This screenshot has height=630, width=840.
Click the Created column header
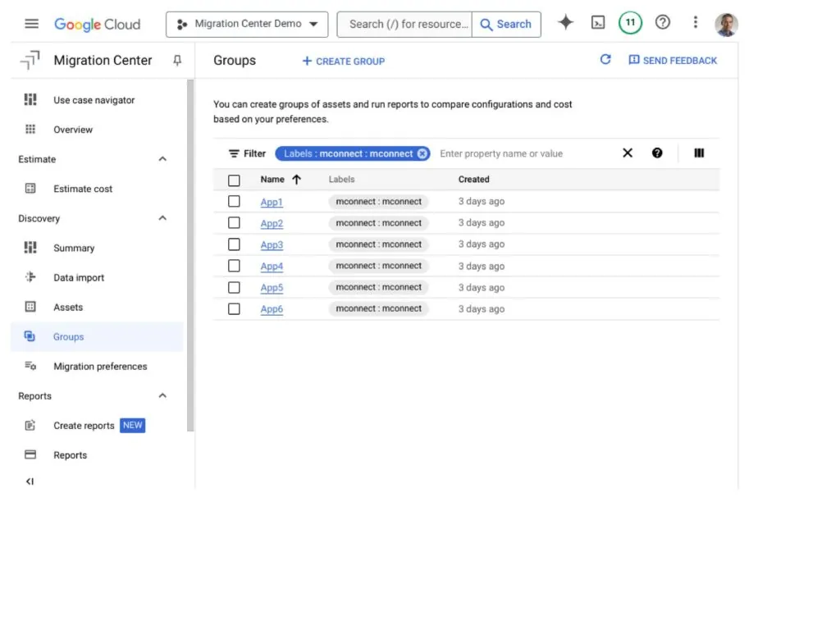click(x=473, y=180)
